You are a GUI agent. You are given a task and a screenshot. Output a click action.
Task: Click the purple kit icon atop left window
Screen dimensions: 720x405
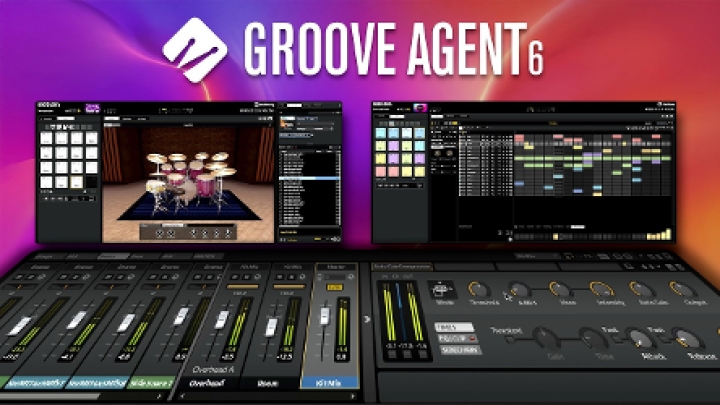point(92,108)
